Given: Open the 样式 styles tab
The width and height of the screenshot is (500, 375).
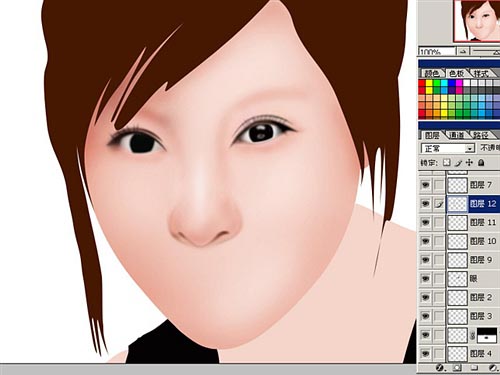Looking at the screenshot, I should click(481, 73).
